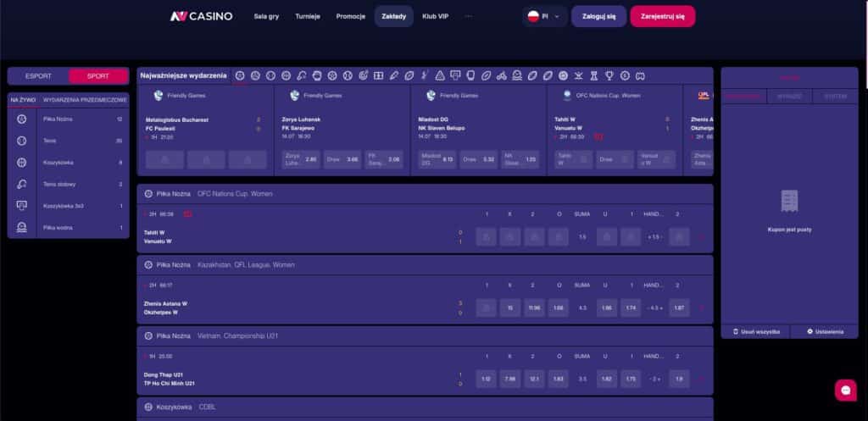Click the Zarejestruj się button
Screen dimensions: 868x421
click(x=663, y=17)
